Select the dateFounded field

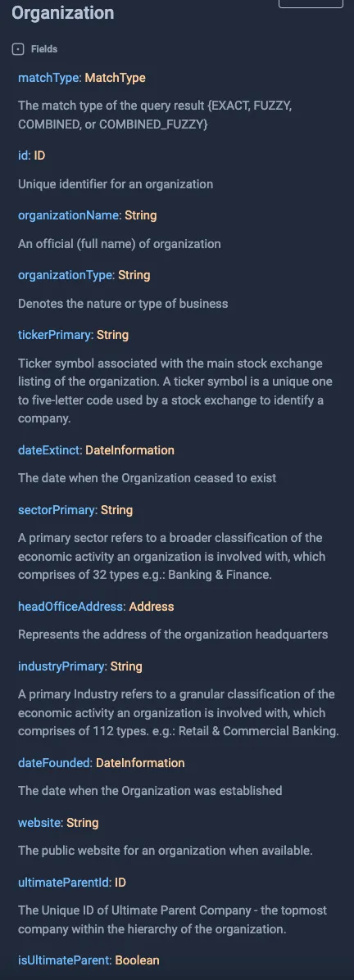(x=54, y=763)
